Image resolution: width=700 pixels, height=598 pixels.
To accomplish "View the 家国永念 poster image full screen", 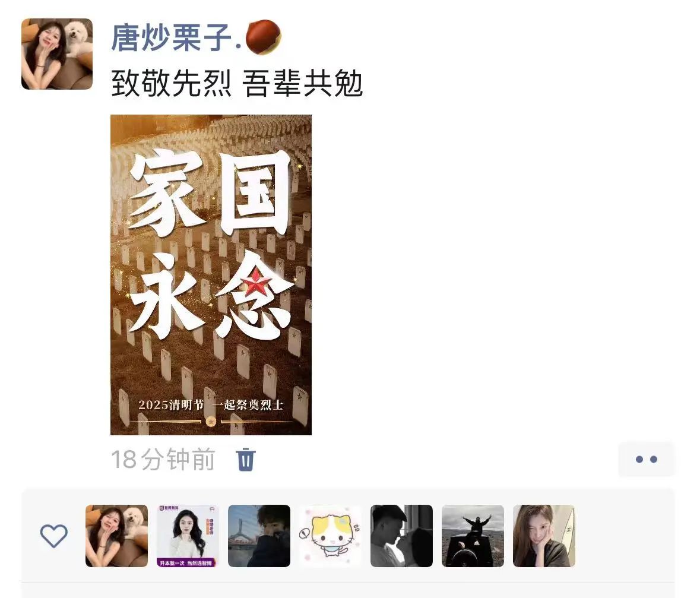I will coord(211,275).
